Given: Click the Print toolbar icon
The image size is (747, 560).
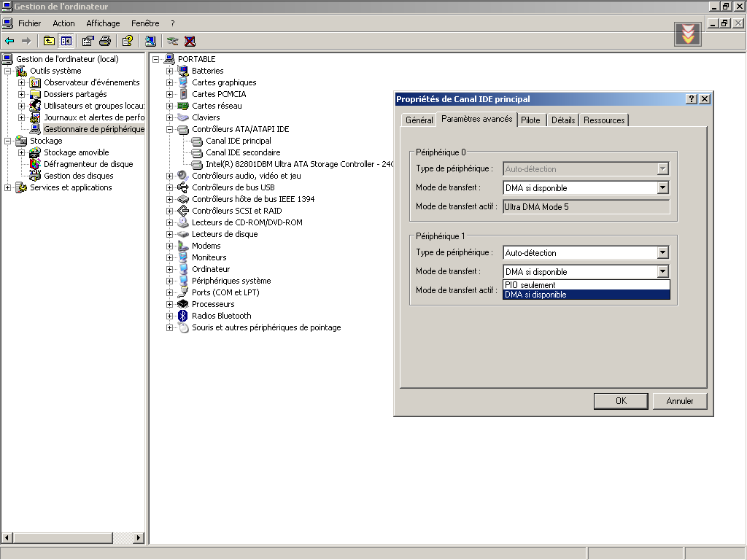Looking at the screenshot, I should pyautogui.click(x=105, y=42).
